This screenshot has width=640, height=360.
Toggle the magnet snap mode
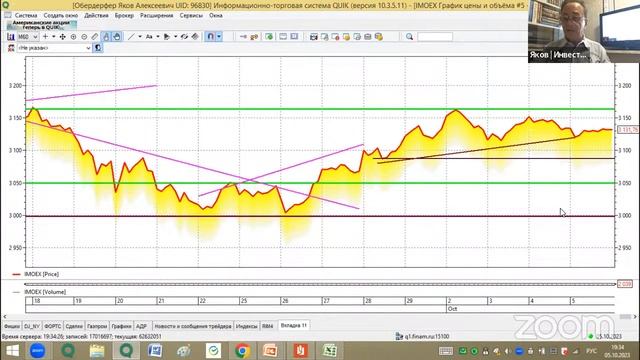[210, 37]
